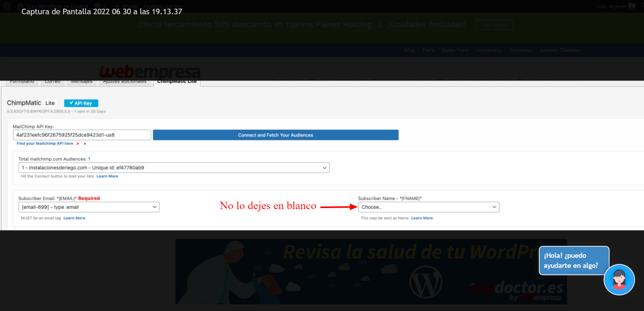Click Learn More beside This may be sent as Name
This screenshot has height=311, width=644.
pos(422,218)
